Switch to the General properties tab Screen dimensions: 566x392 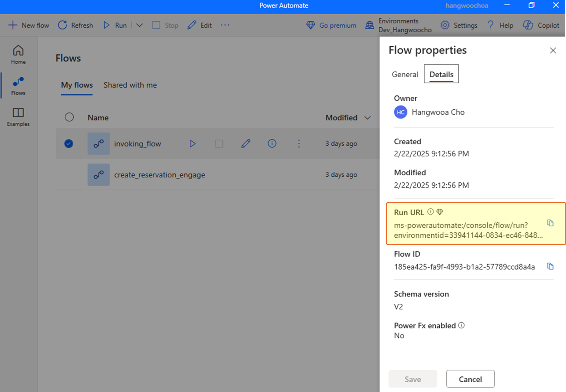point(405,74)
